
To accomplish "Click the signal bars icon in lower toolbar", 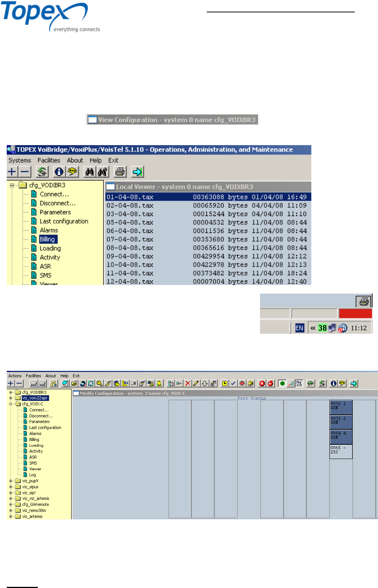I will tap(290, 383).
